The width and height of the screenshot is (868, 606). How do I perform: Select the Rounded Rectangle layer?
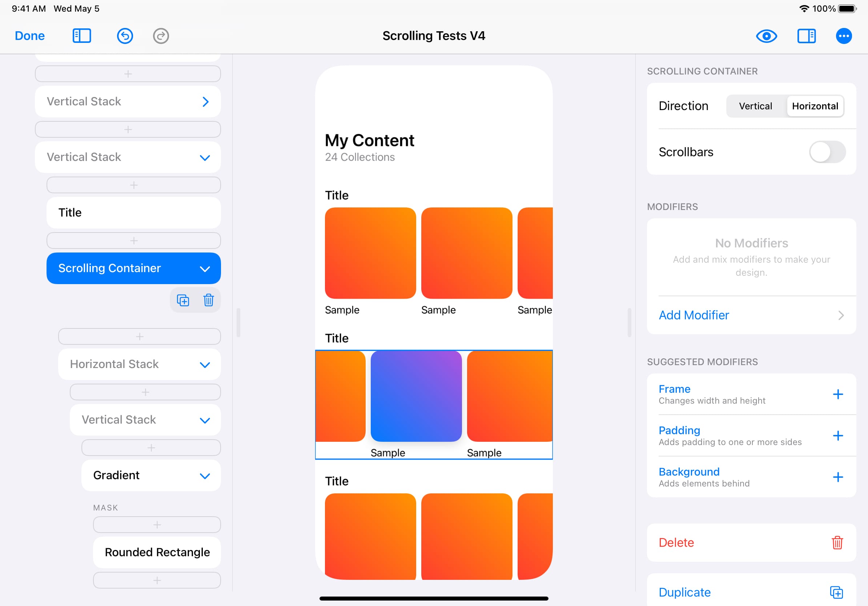pos(157,552)
